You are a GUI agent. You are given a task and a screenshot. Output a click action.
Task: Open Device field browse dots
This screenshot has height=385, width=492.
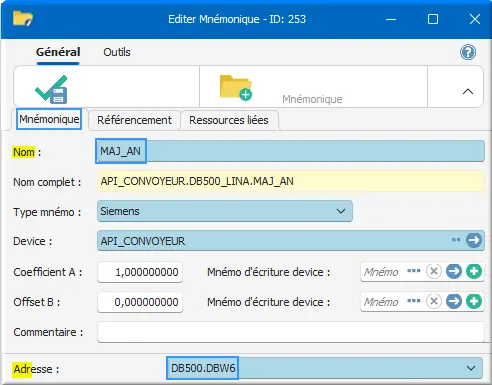tap(456, 240)
